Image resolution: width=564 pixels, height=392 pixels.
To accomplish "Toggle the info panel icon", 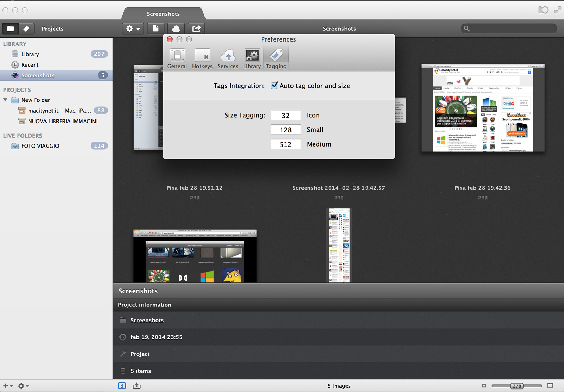I will [122, 386].
